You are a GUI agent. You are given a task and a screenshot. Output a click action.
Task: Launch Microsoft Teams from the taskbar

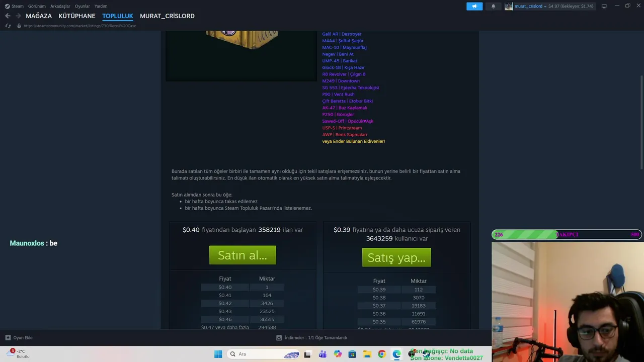pos(323,354)
